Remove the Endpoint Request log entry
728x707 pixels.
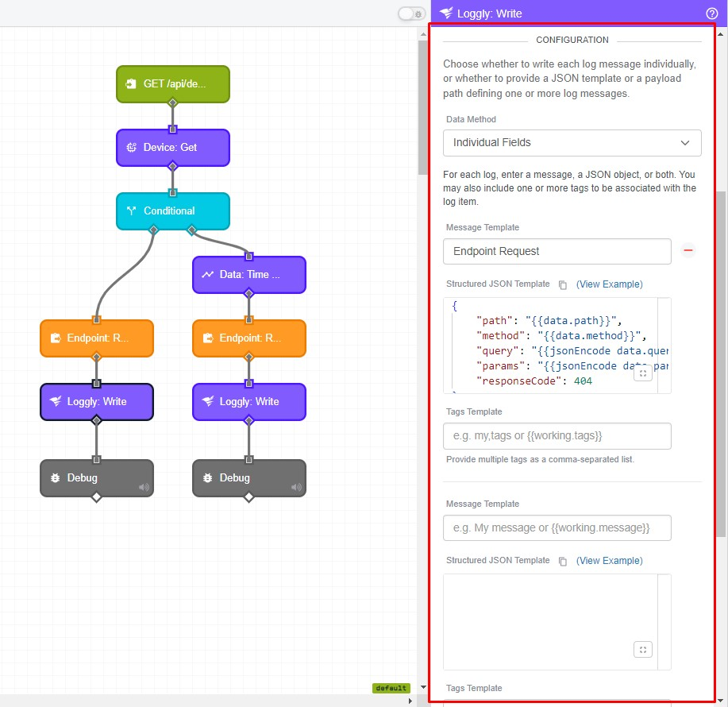pyautogui.click(x=688, y=250)
